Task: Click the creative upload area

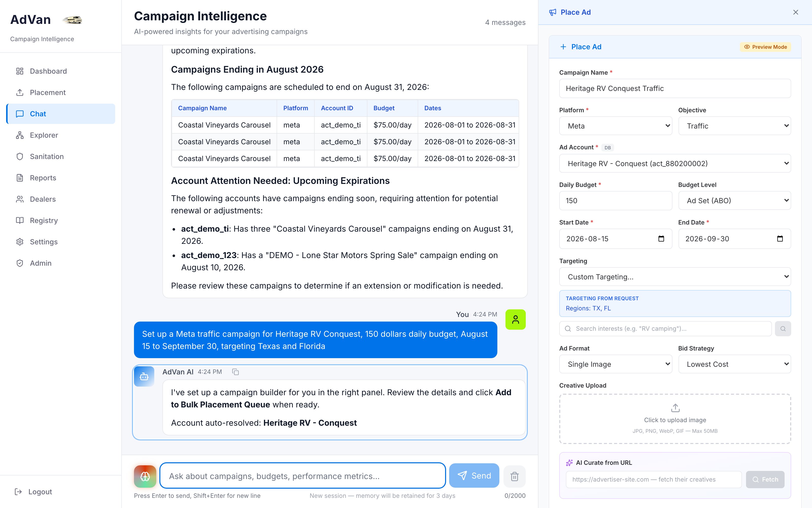Action: (x=675, y=419)
